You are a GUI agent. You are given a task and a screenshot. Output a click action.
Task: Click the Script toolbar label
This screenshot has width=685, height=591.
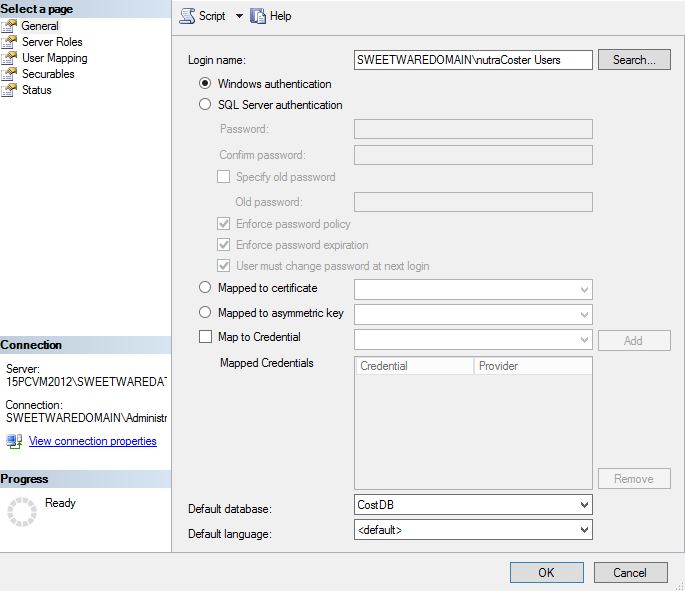coord(212,16)
